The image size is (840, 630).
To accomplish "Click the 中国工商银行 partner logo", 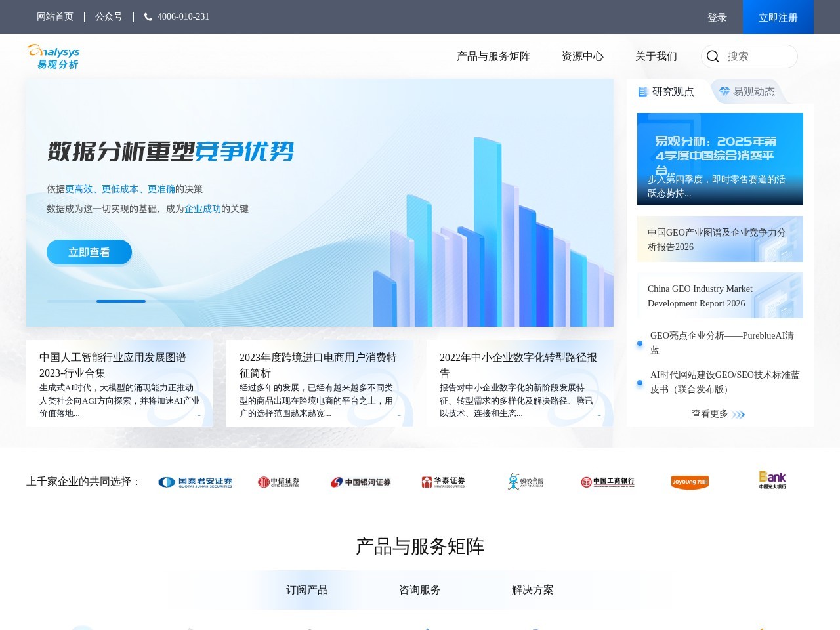I will 607,481.
